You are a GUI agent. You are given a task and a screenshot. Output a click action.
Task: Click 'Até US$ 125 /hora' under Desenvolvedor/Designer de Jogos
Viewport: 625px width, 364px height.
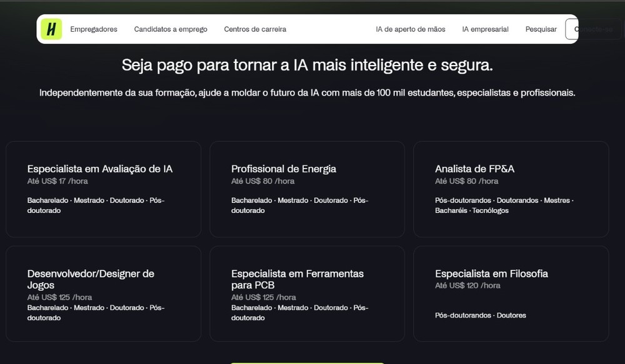[x=59, y=297]
